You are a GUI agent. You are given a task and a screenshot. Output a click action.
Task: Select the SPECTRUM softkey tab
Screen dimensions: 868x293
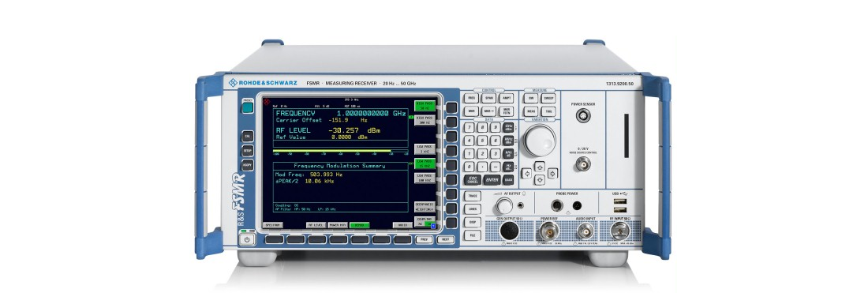click(x=272, y=225)
